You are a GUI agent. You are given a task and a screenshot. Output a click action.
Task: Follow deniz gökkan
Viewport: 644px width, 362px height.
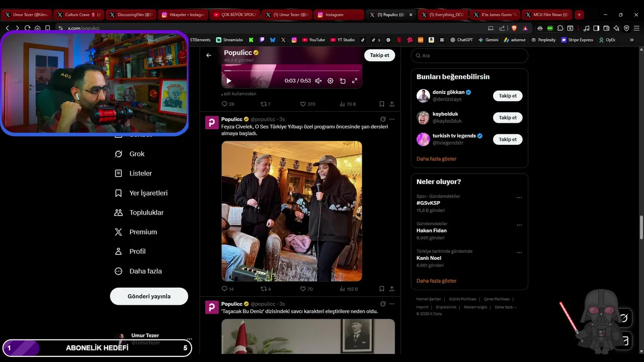click(x=508, y=96)
